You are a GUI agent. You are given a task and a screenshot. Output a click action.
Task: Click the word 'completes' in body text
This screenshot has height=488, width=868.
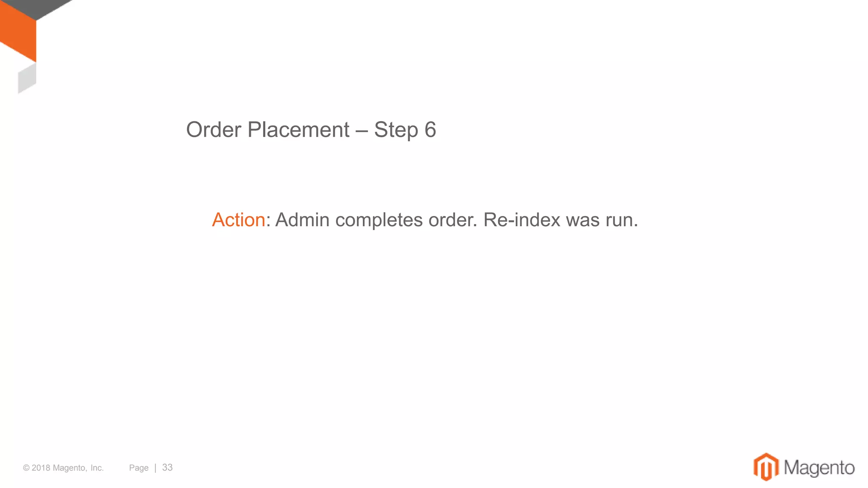click(x=379, y=220)
